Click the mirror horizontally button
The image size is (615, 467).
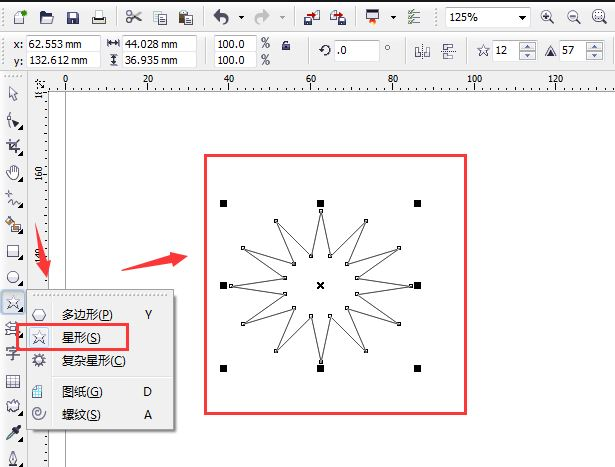click(422, 51)
